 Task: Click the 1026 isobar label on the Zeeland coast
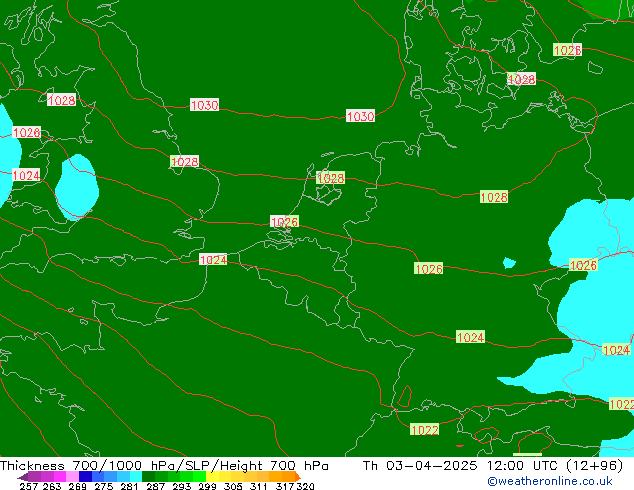285,222
